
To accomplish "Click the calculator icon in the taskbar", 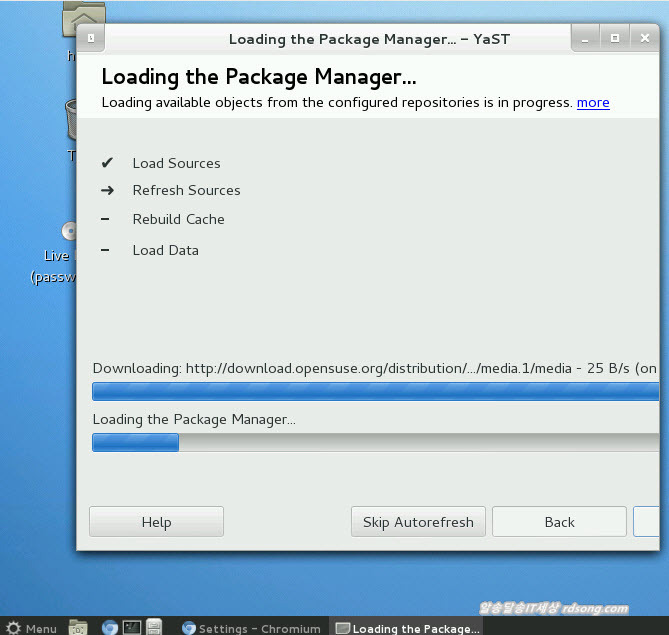I will [x=154, y=628].
